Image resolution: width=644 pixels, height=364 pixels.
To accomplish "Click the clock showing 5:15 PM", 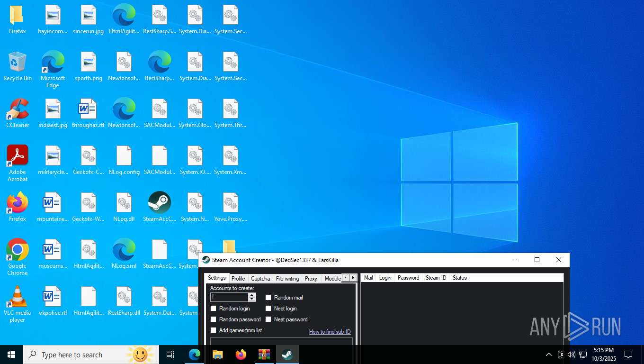I will 603,355.
